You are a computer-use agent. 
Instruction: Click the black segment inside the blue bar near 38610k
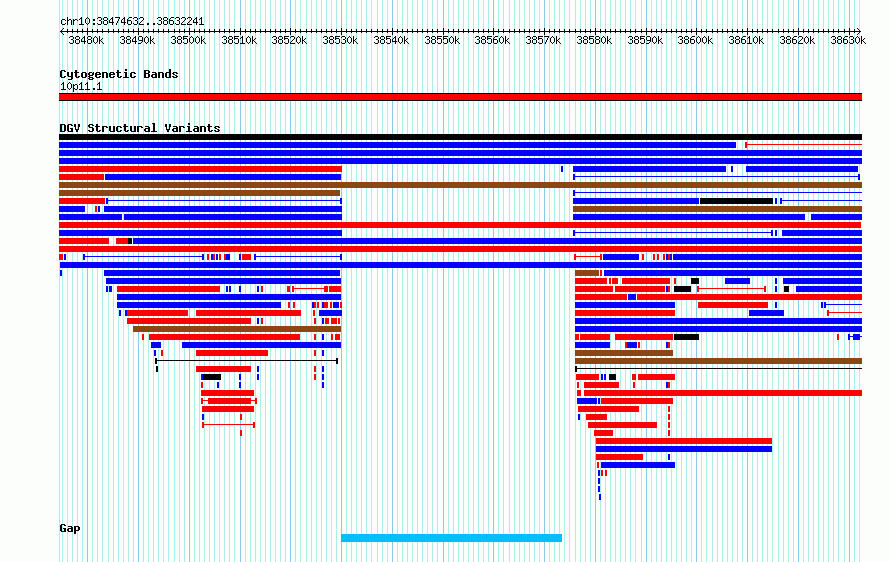(x=737, y=201)
